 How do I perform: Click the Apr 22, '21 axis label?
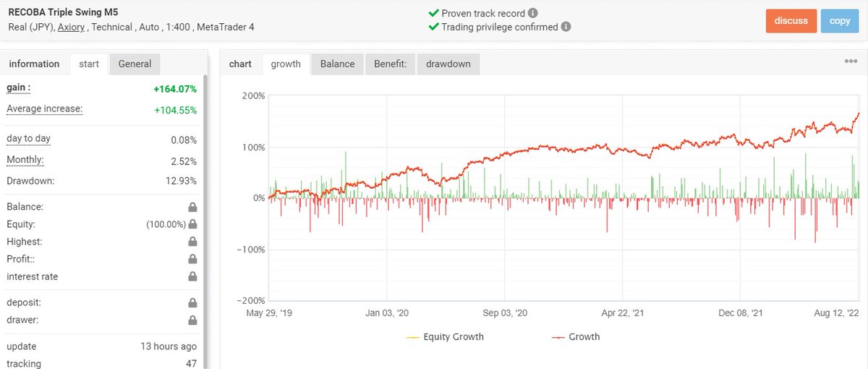(622, 313)
